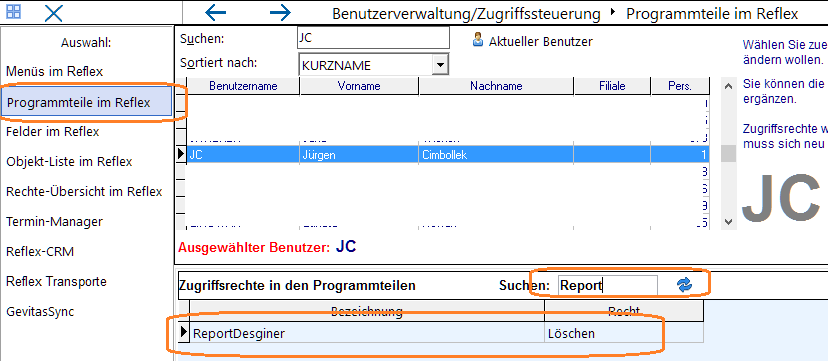The width and height of the screenshot is (828, 361).
Task: Open the Termin-Manager entry
Action: pos(54,222)
